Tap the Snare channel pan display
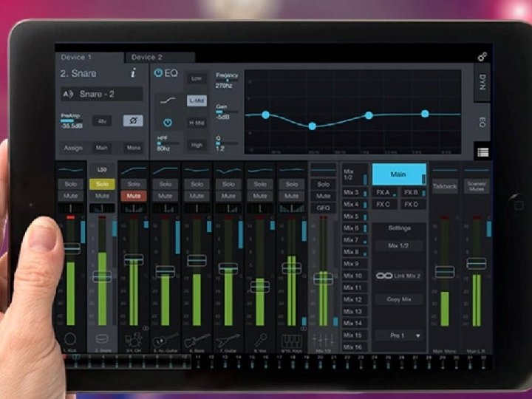532x399 pixels. click(x=102, y=208)
